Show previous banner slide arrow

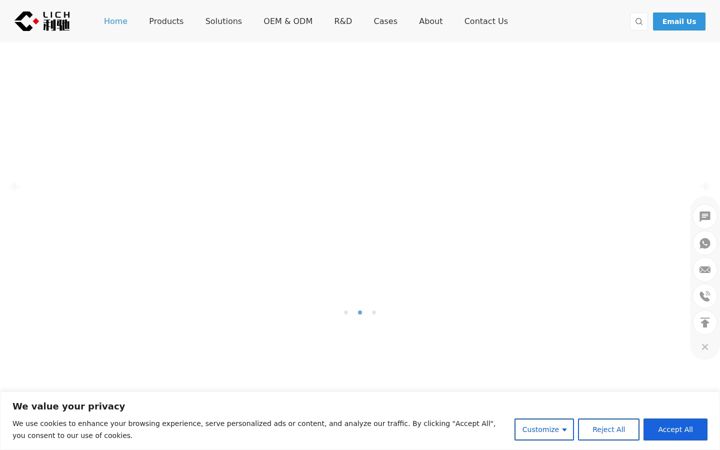coord(15,186)
